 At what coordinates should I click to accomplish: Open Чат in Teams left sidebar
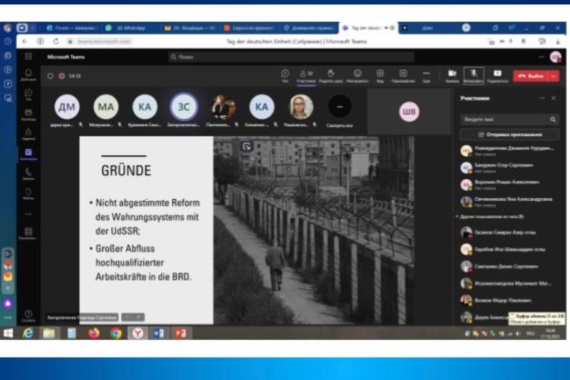pyautogui.click(x=28, y=95)
